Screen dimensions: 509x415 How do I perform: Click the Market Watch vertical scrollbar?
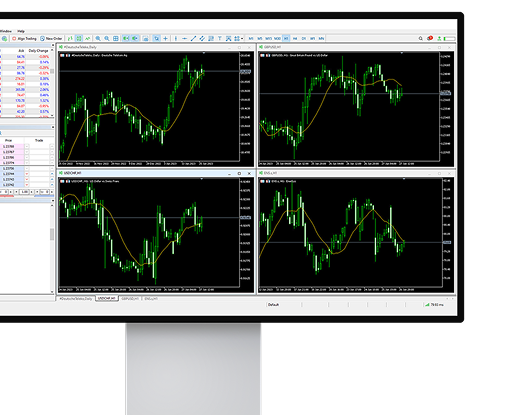[x=52, y=82]
